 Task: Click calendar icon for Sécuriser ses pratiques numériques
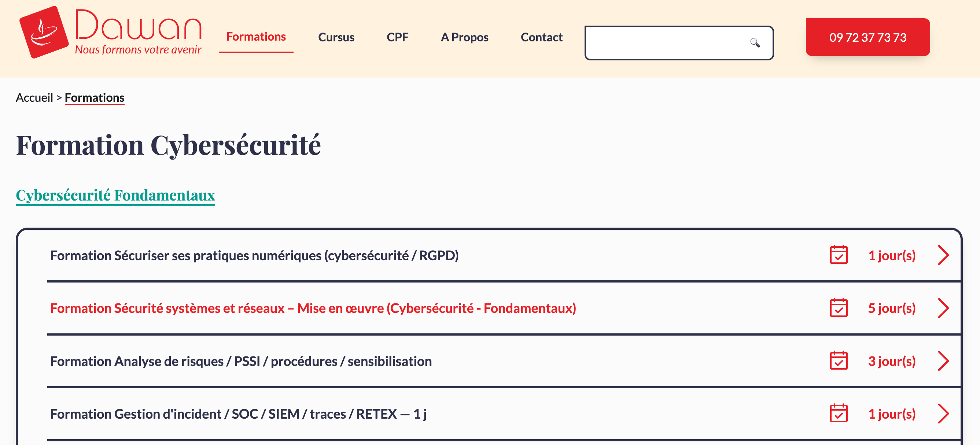pyautogui.click(x=839, y=255)
